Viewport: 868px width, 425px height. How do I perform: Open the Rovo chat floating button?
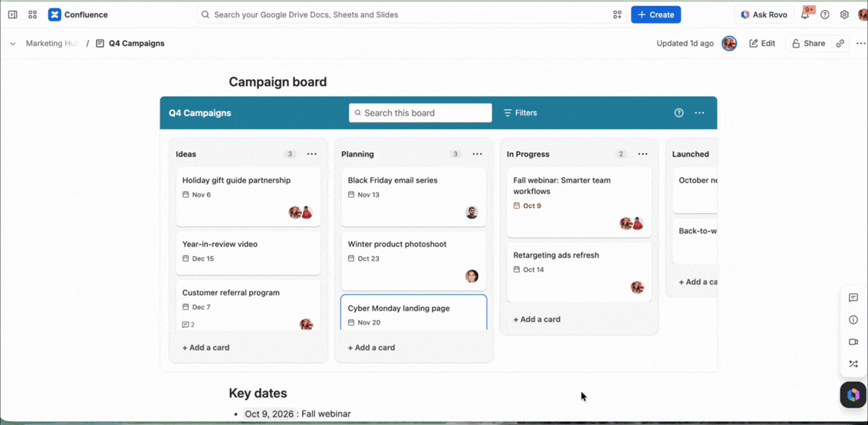click(853, 395)
